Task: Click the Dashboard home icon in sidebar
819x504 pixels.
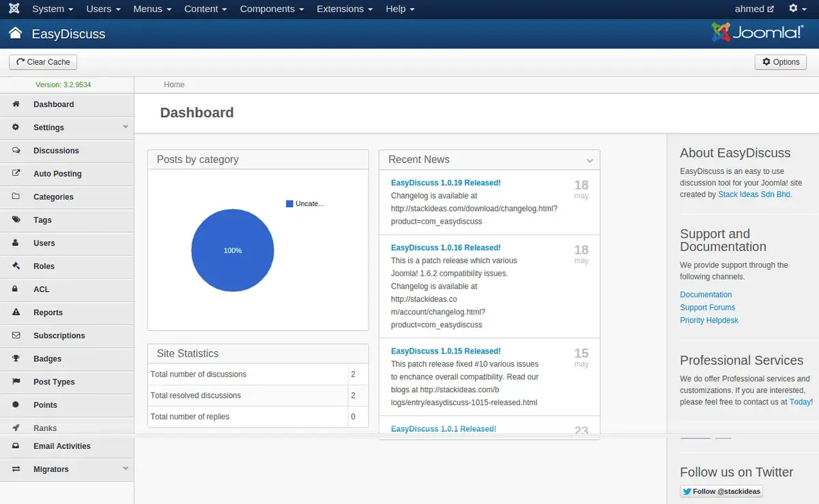Action: click(x=16, y=104)
